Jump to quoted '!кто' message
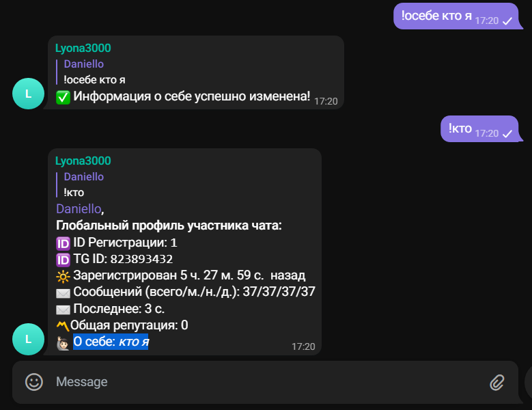 (x=83, y=184)
